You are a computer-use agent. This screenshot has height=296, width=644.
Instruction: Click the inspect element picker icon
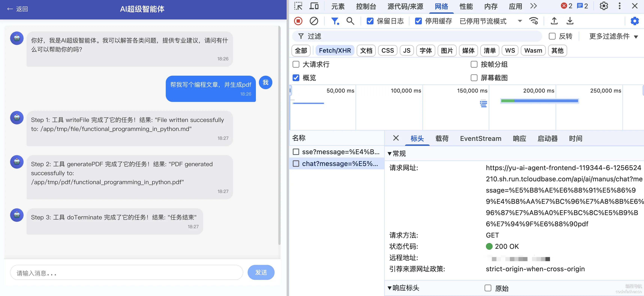(298, 6)
